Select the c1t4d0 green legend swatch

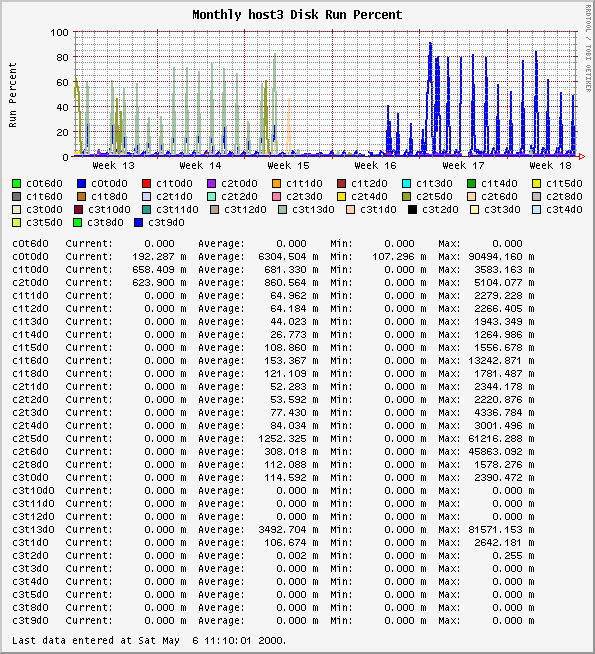pos(472,183)
